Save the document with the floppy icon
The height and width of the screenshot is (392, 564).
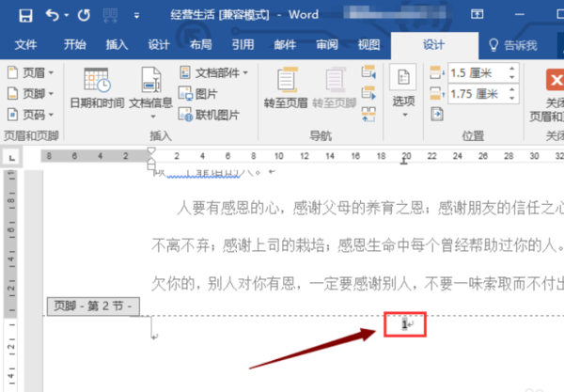[x=25, y=15]
